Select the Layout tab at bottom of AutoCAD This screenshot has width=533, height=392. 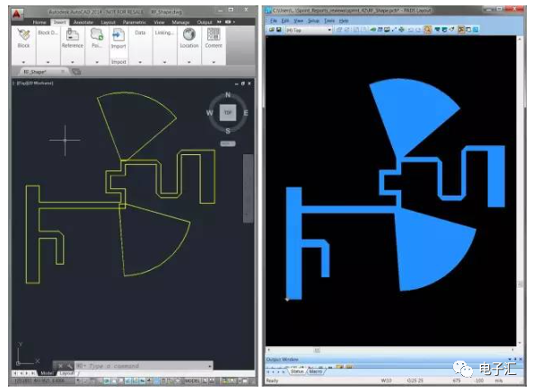click(66, 373)
